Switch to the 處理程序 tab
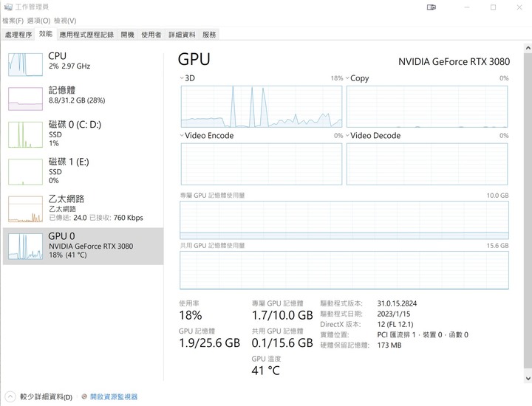532x406 pixels. (x=18, y=35)
